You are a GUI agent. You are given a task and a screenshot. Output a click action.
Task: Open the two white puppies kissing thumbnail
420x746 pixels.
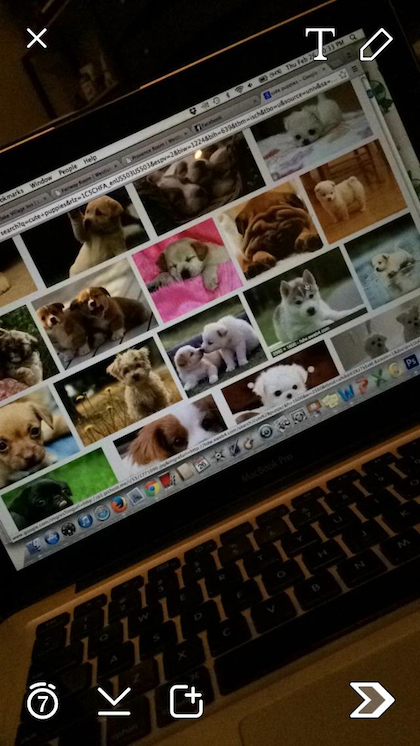coord(213,348)
